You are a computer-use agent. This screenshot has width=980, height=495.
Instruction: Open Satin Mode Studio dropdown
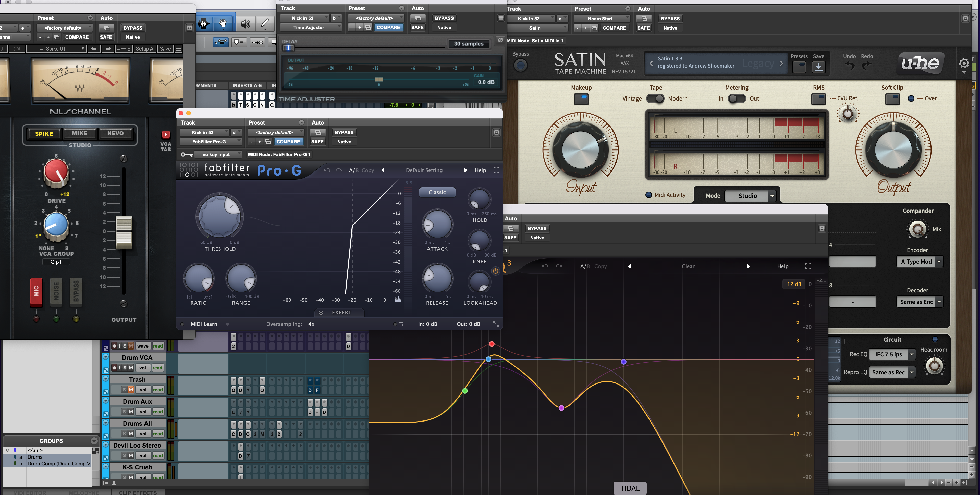(x=750, y=195)
